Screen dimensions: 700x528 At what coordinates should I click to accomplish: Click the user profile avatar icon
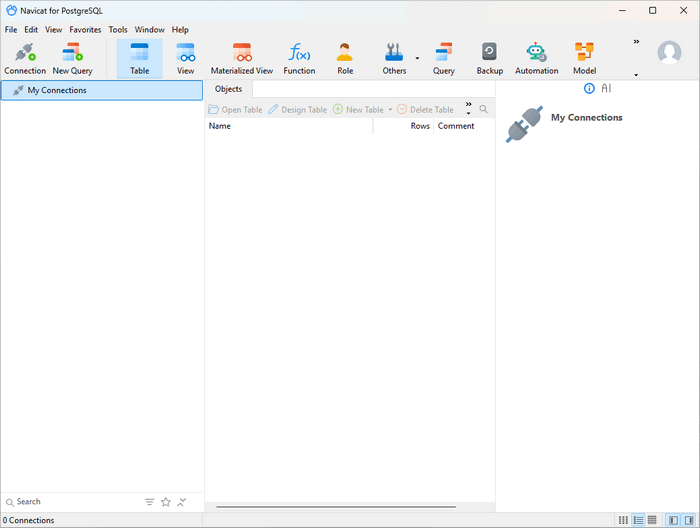pos(669,53)
